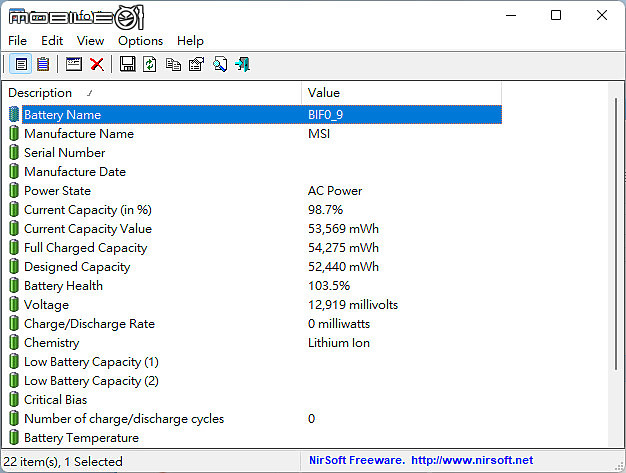Save items using the floppy disk icon

coord(127,64)
